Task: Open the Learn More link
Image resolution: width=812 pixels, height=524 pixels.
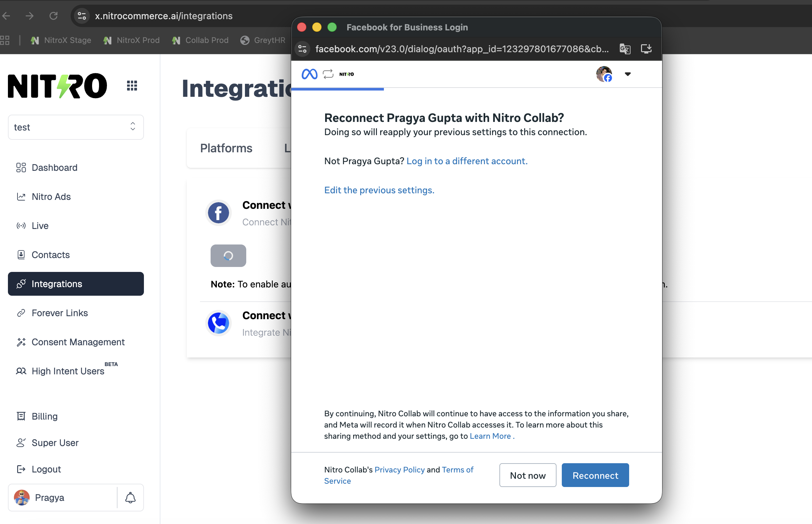Action: [490, 436]
